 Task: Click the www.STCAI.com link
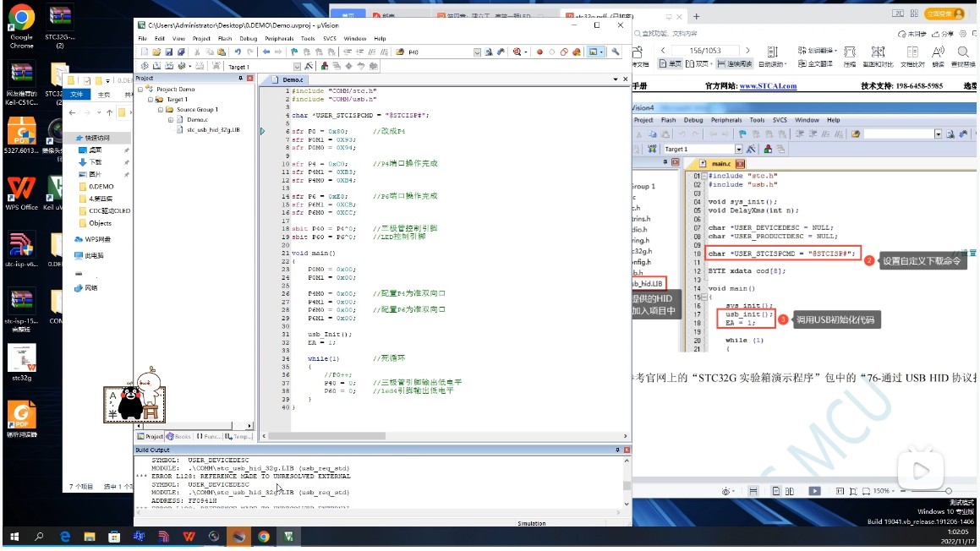768,86
